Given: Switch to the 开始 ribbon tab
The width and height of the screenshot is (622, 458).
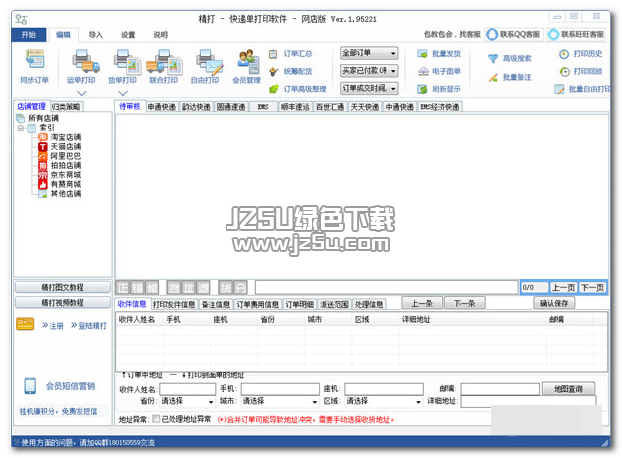Looking at the screenshot, I should pyautogui.click(x=29, y=34).
